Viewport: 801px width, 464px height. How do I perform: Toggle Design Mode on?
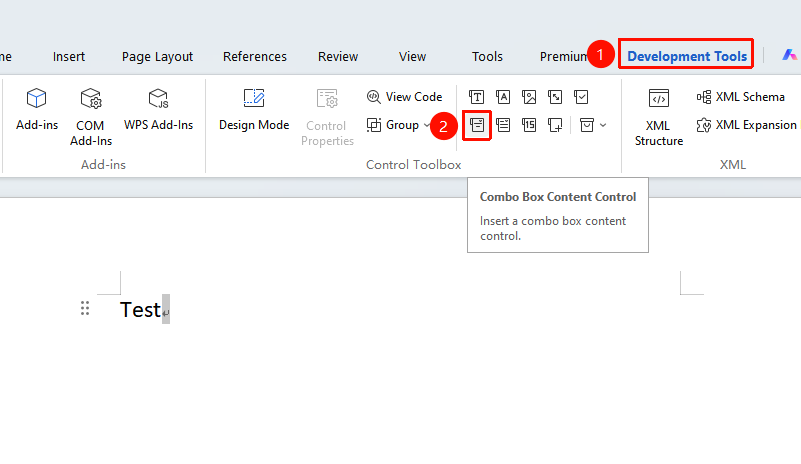pos(254,109)
